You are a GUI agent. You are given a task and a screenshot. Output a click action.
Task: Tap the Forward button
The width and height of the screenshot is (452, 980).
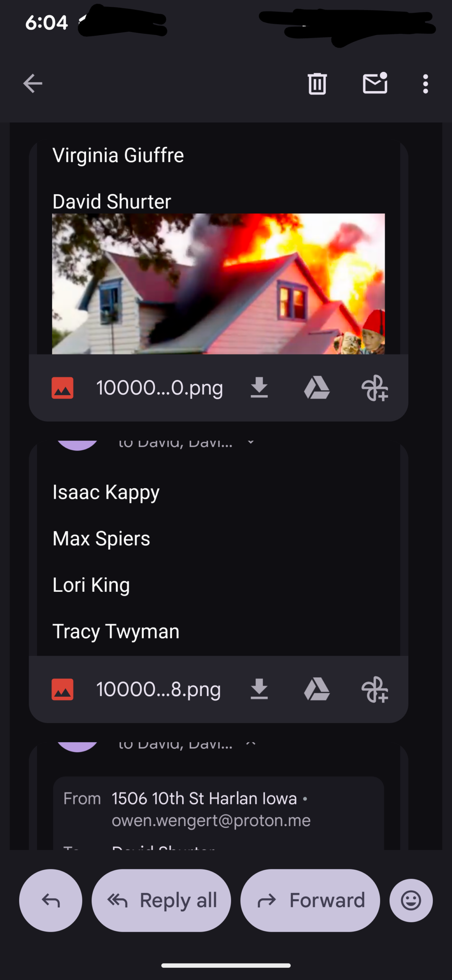310,900
